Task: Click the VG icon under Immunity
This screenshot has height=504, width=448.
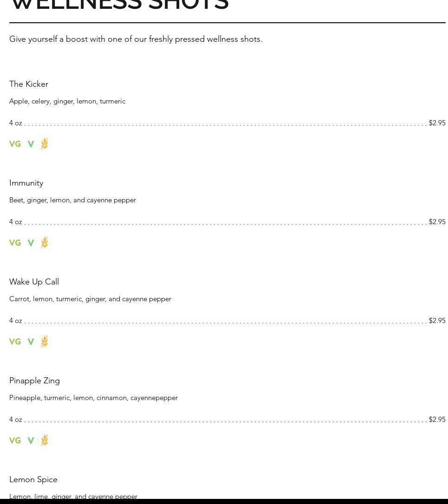Action: (15, 243)
